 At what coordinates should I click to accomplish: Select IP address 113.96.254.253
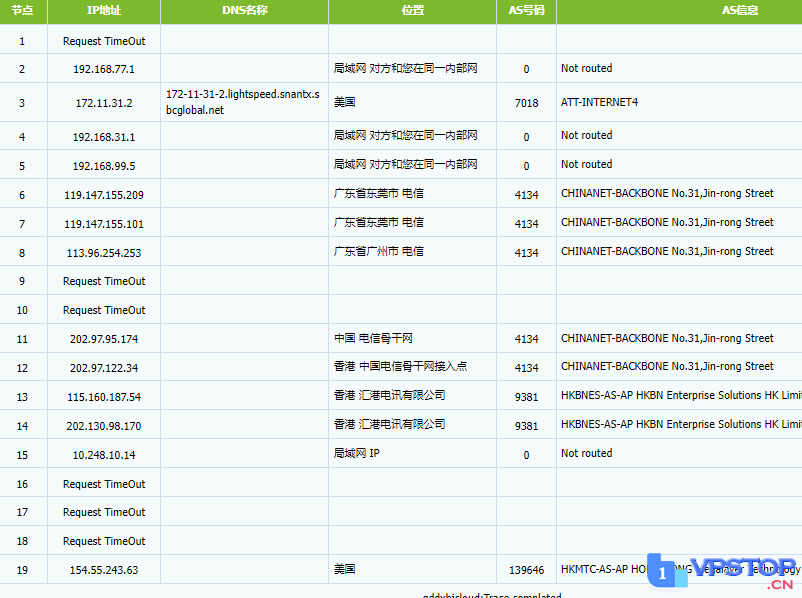(104, 253)
